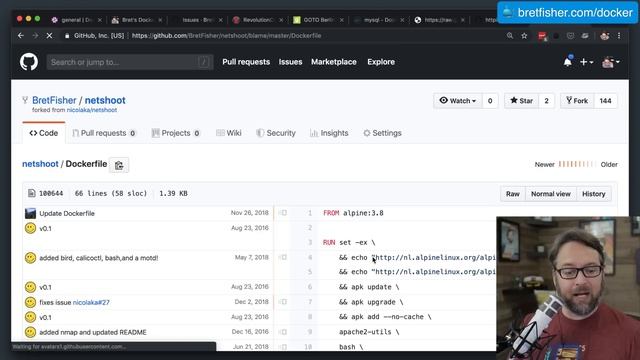Screen dimensions: 640x360
Task: Click the avatar beside added bird, calicoctl commit
Action: pyautogui.click(x=30, y=258)
